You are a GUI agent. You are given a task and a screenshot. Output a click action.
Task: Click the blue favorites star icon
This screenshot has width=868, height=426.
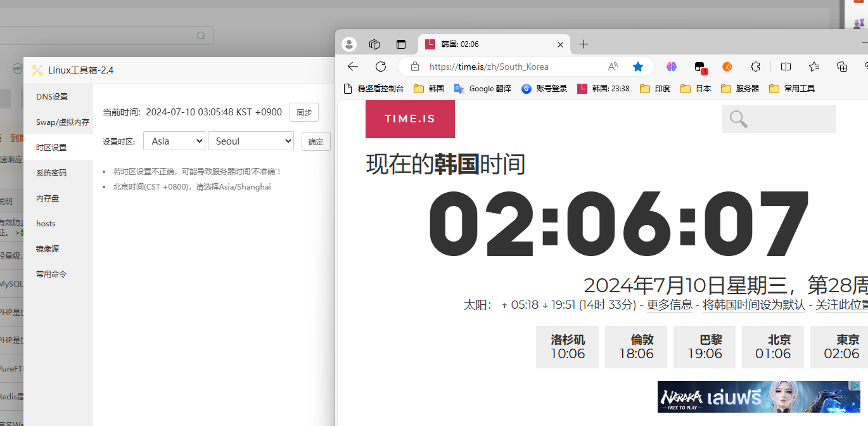(x=638, y=67)
